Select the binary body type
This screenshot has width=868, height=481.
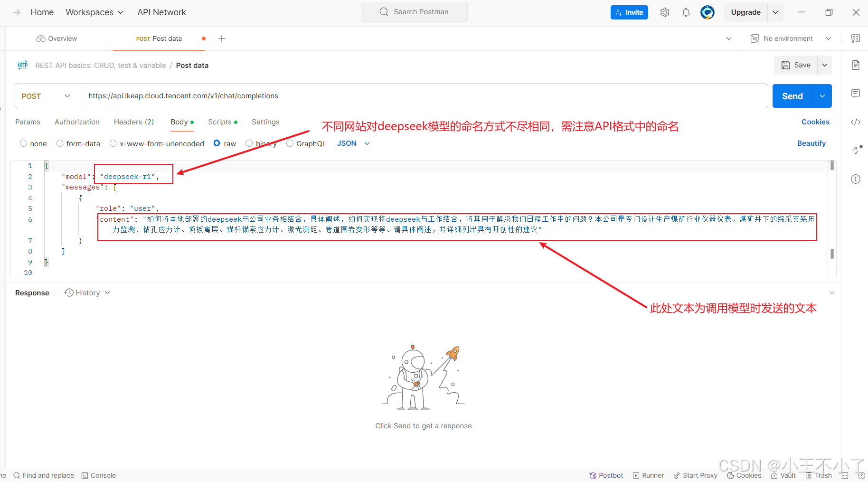249,143
